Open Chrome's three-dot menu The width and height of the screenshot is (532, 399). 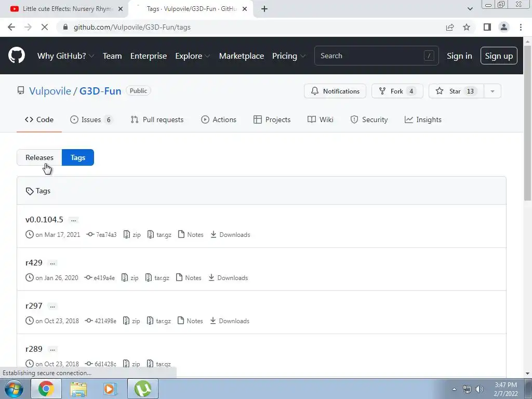pyautogui.click(x=521, y=27)
